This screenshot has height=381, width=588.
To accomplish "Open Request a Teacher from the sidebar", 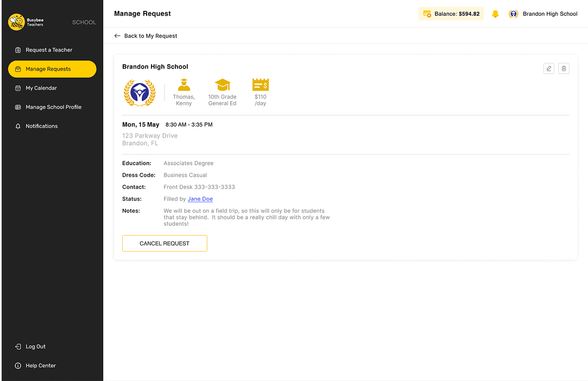I will [x=18, y=49].
